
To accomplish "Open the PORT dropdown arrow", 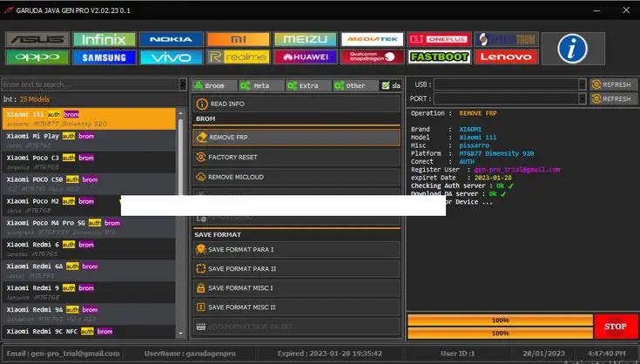I will pyautogui.click(x=583, y=98).
